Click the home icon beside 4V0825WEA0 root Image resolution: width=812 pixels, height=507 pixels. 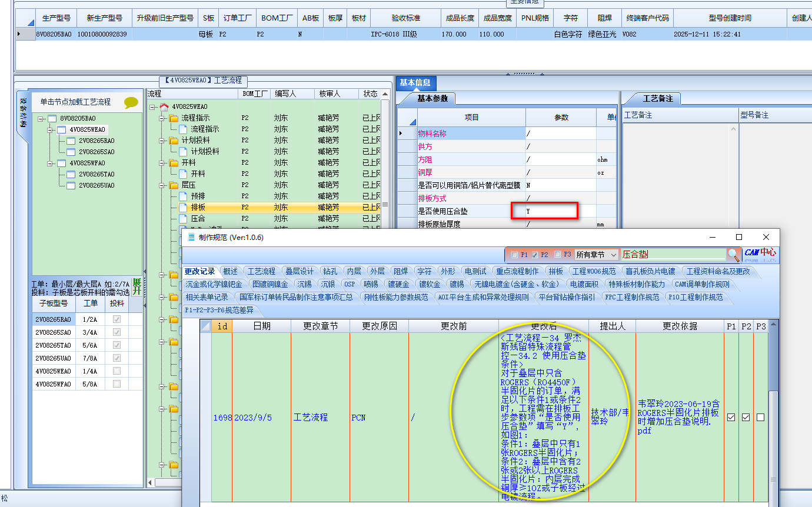tap(164, 106)
